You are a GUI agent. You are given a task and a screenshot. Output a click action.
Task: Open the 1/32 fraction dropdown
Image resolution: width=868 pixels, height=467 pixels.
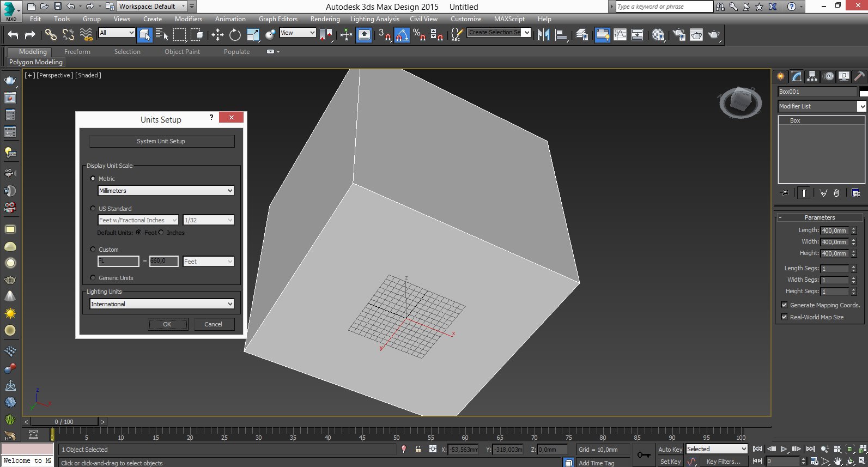point(209,220)
